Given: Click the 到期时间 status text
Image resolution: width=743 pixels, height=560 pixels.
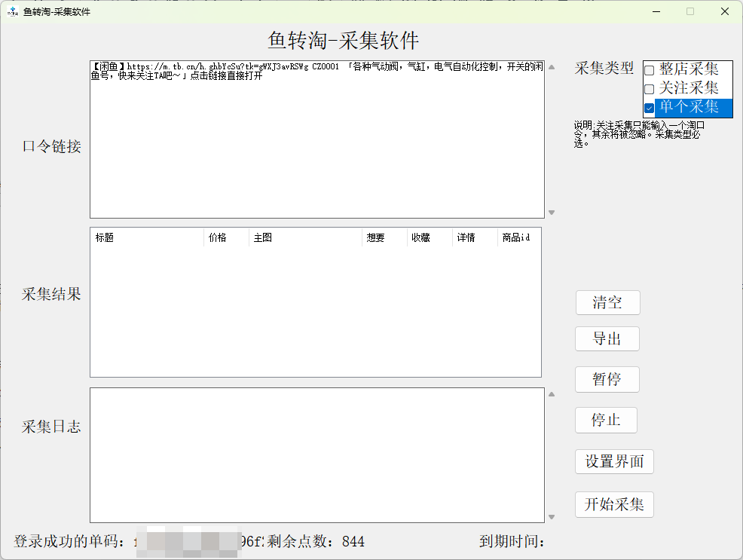Looking at the screenshot, I should pyautogui.click(x=512, y=541).
